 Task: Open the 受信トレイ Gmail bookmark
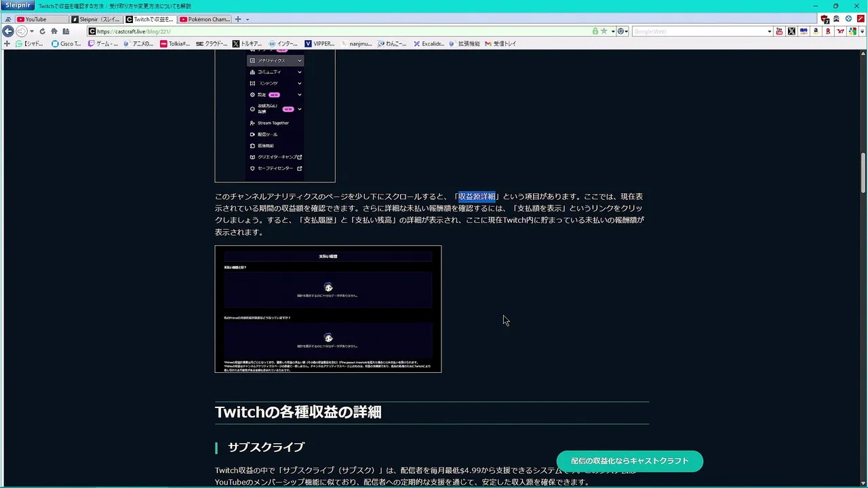point(500,43)
